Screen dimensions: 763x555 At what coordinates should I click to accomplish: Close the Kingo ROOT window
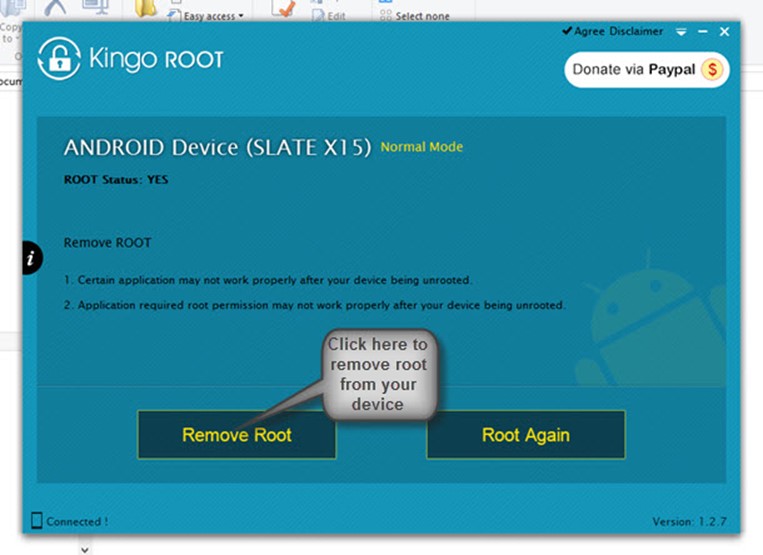tap(725, 32)
